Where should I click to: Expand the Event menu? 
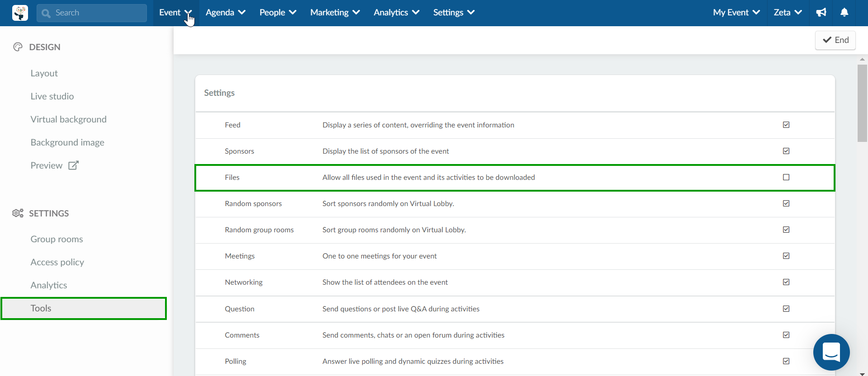pyautogui.click(x=176, y=13)
